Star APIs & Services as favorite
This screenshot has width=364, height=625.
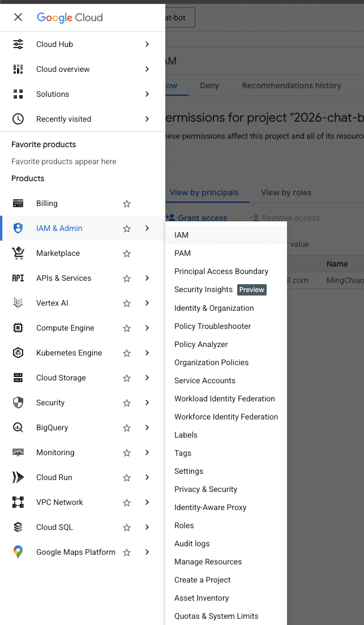127,278
